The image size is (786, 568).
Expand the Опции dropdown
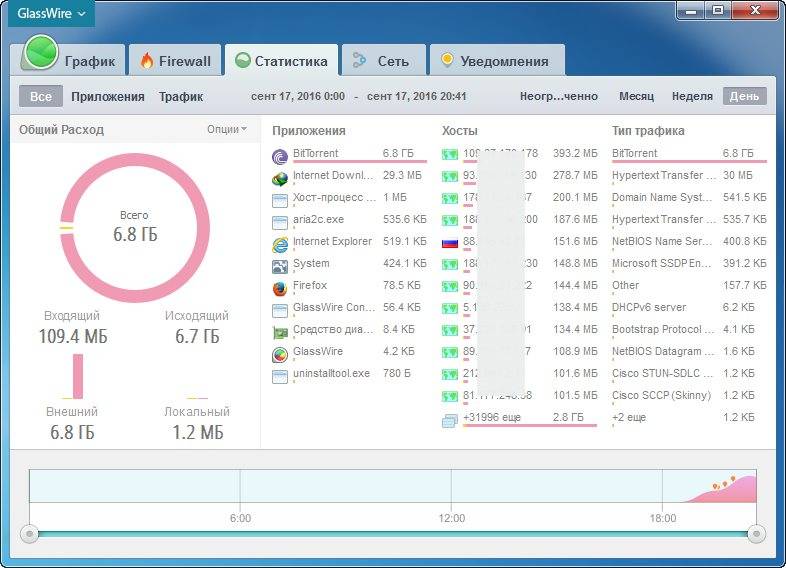227,129
